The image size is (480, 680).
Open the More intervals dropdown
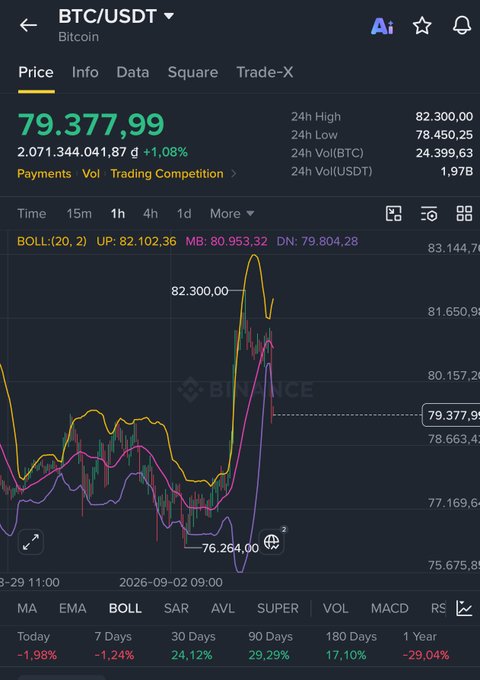(x=232, y=213)
